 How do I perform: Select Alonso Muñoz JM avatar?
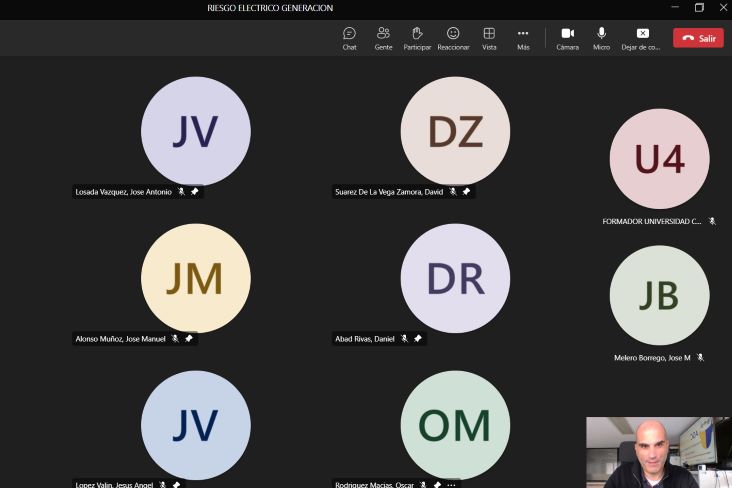point(196,278)
